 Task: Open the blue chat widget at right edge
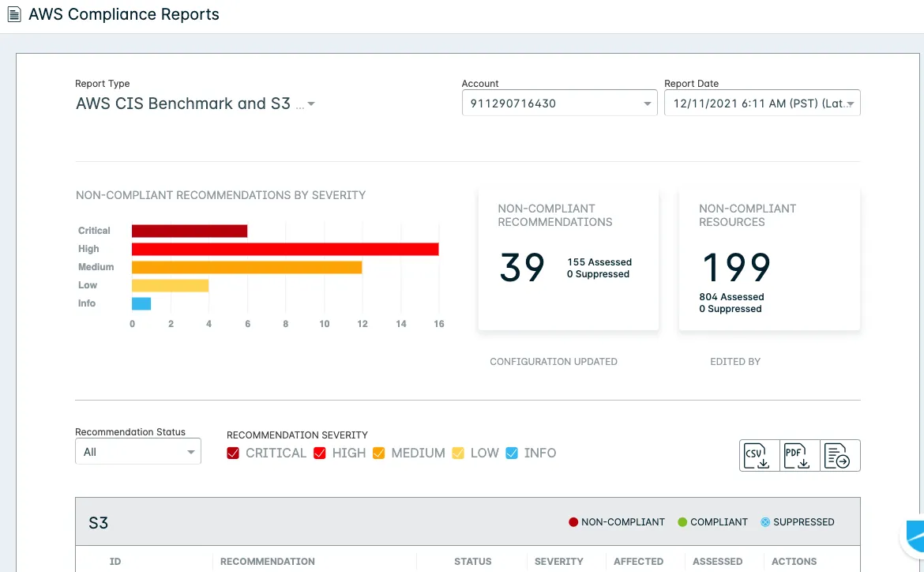click(x=914, y=536)
